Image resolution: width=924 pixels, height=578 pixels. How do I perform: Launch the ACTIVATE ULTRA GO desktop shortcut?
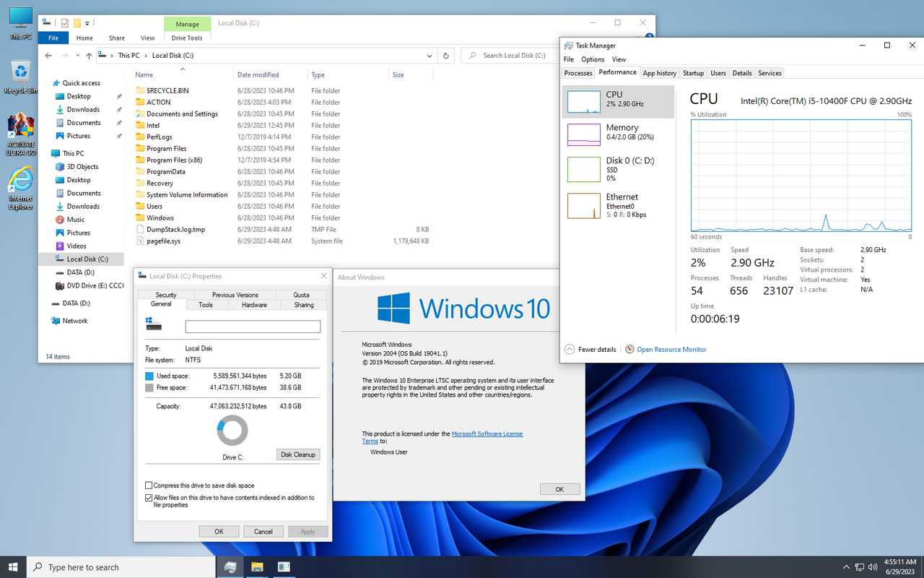pos(21,134)
